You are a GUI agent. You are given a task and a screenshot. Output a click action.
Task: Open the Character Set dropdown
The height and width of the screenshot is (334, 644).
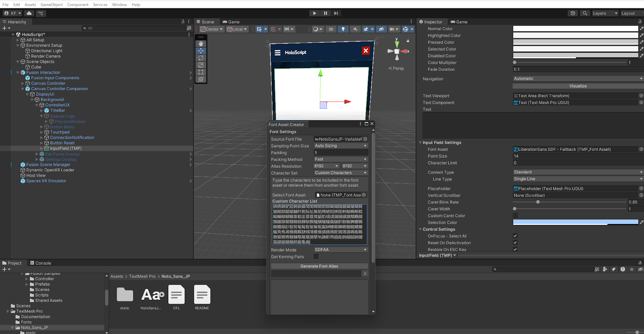click(x=341, y=173)
